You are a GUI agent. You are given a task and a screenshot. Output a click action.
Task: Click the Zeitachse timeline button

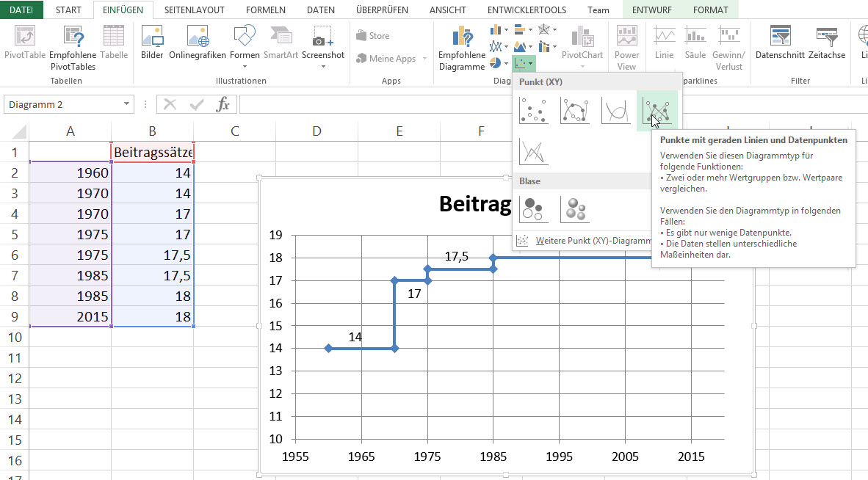tap(826, 43)
